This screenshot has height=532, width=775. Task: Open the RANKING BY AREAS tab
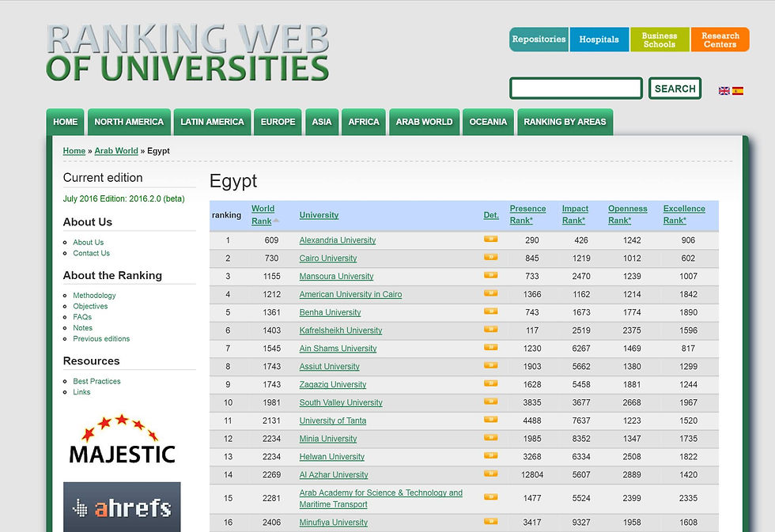click(565, 122)
